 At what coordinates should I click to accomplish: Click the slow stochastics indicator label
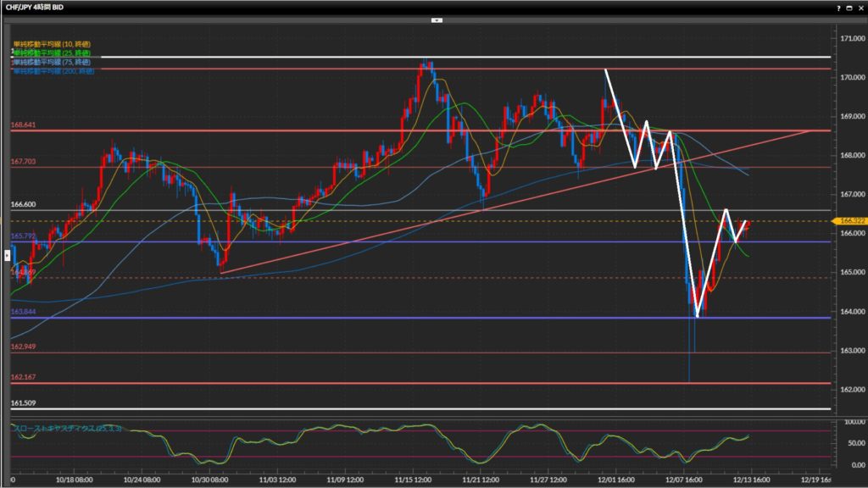point(66,429)
